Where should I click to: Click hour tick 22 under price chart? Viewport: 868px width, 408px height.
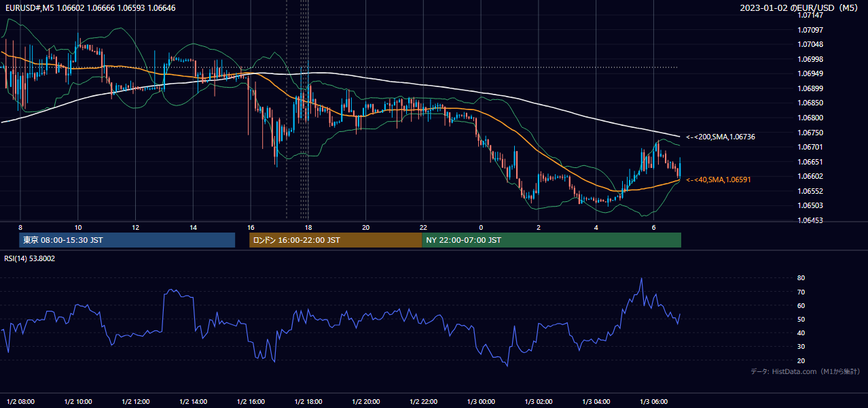pyautogui.click(x=424, y=227)
